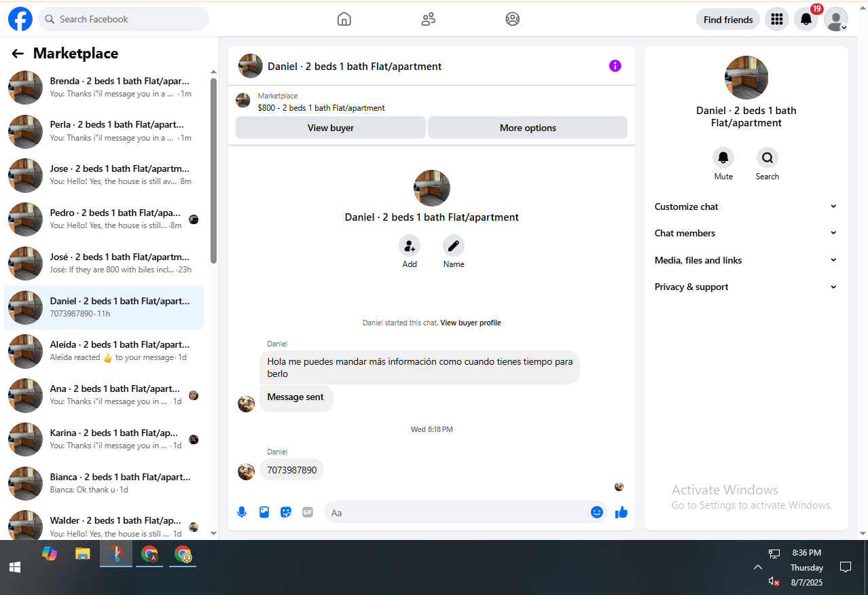Record a voice clip

click(x=242, y=512)
